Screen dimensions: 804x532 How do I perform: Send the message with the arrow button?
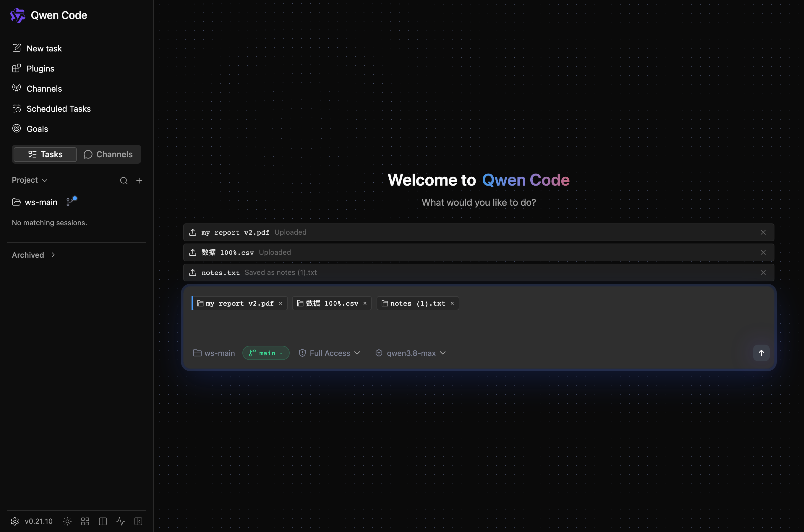[761, 353]
